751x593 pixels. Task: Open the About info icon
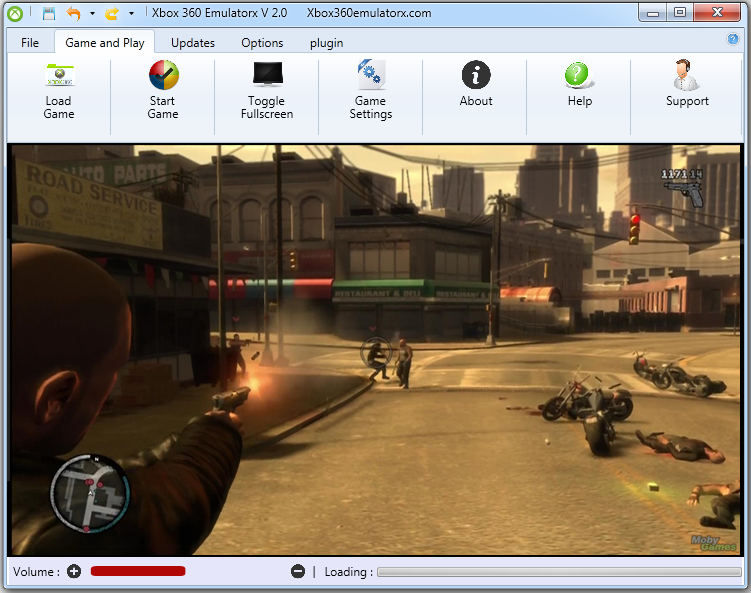[476, 75]
